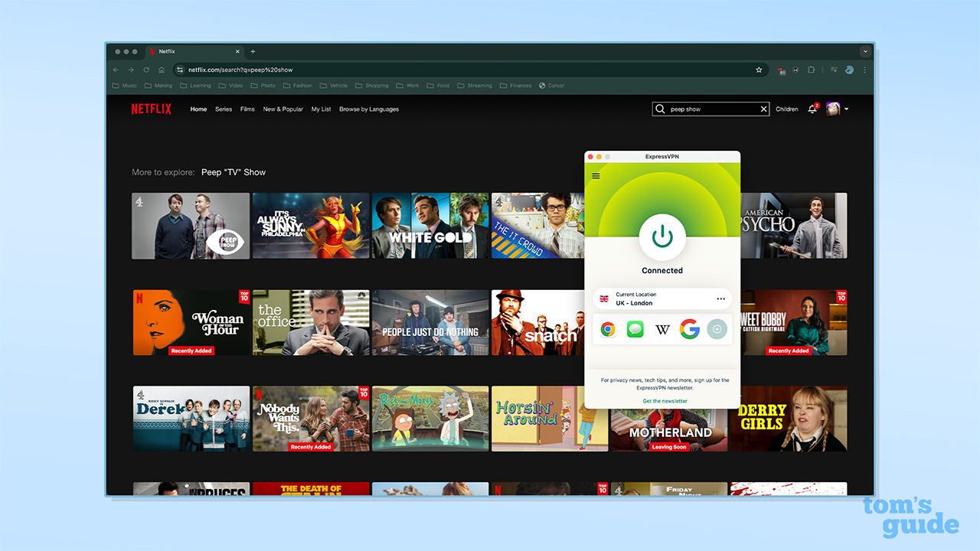Open the Rick and Morty thumbnail
This screenshot has width=980, height=551.
430,419
